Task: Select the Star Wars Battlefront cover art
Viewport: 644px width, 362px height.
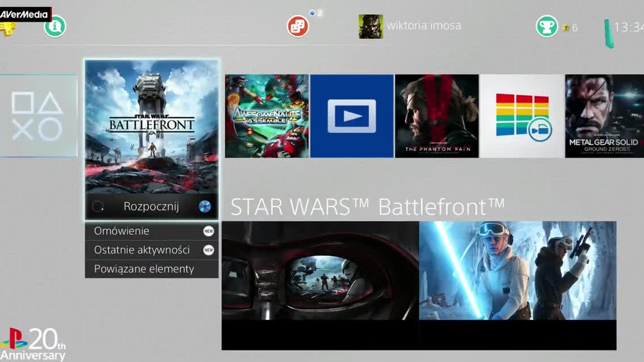Action: 151,127
